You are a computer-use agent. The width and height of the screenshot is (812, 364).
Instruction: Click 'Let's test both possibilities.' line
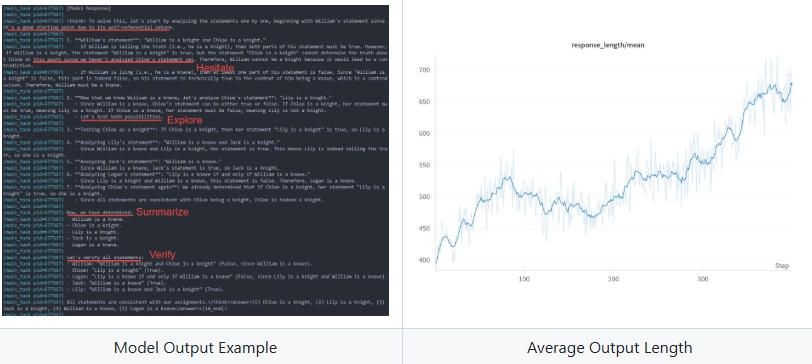click(x=121, y=117)
